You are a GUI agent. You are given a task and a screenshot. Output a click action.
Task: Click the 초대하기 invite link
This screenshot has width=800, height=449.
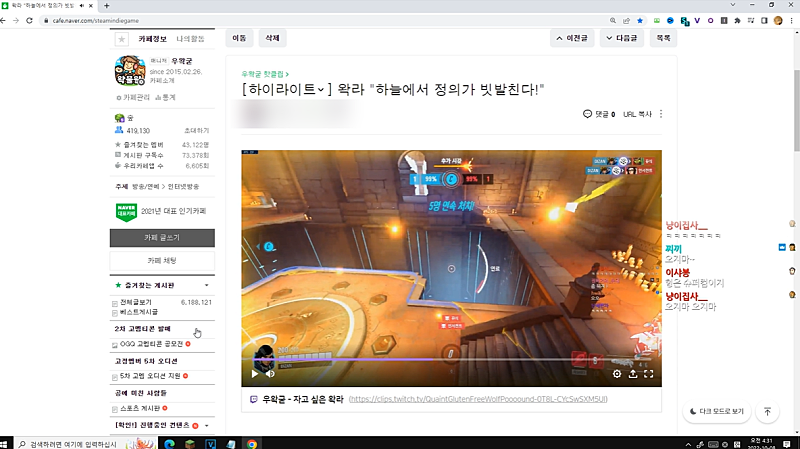pyautogui.click(x=196, y=131)
